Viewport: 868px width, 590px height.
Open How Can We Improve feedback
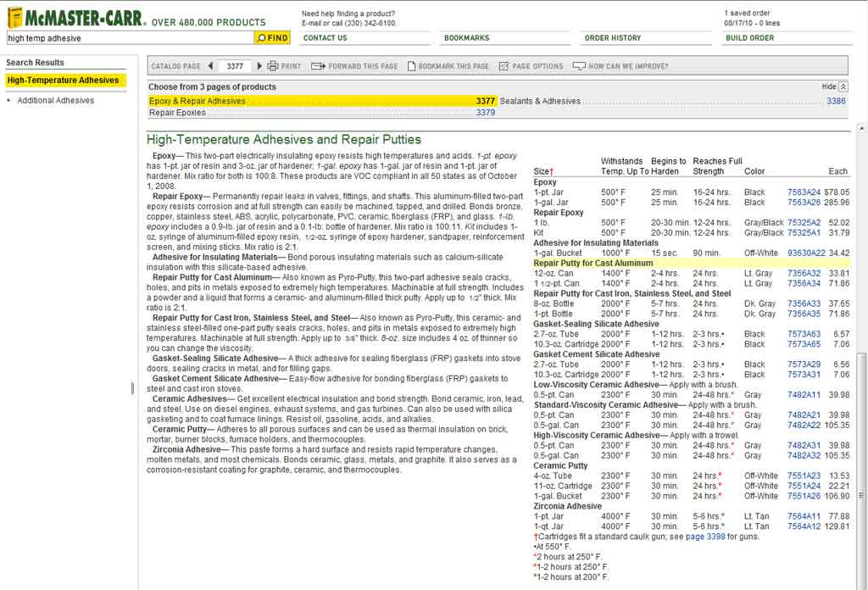[581, 66]
